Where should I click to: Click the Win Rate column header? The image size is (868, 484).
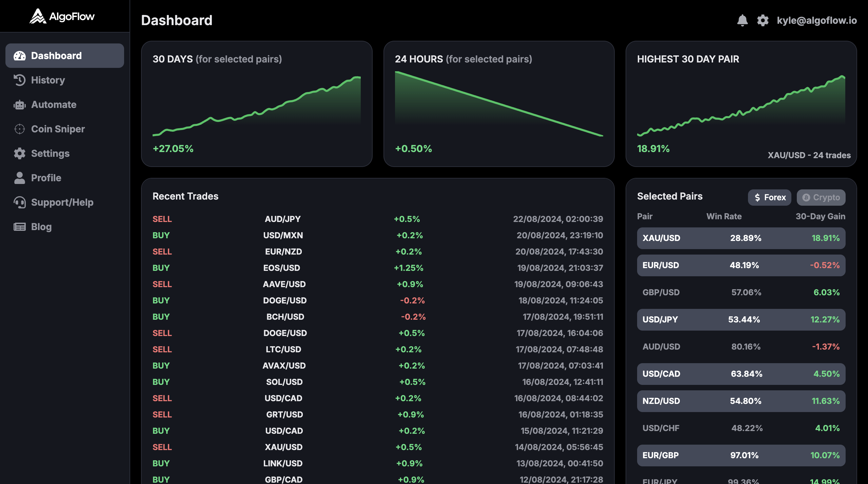(724, 217)
